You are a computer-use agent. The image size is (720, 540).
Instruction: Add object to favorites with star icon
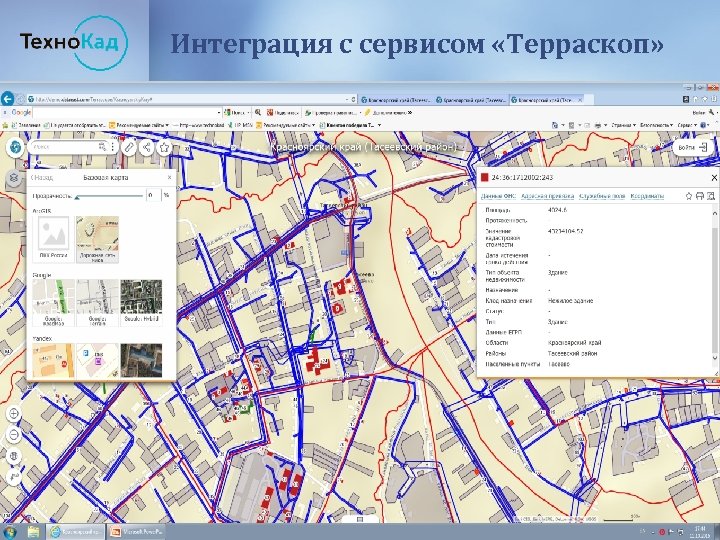[689, 196]
